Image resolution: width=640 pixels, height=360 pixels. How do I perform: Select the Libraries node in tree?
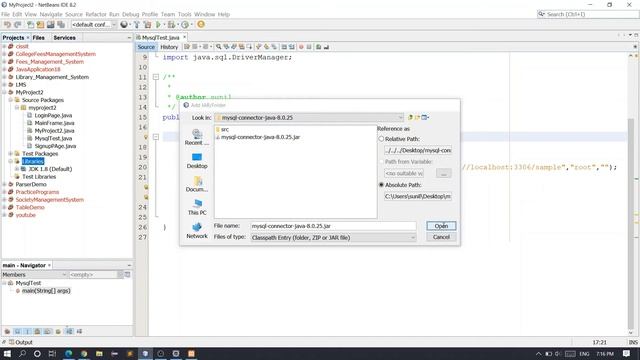33,161
